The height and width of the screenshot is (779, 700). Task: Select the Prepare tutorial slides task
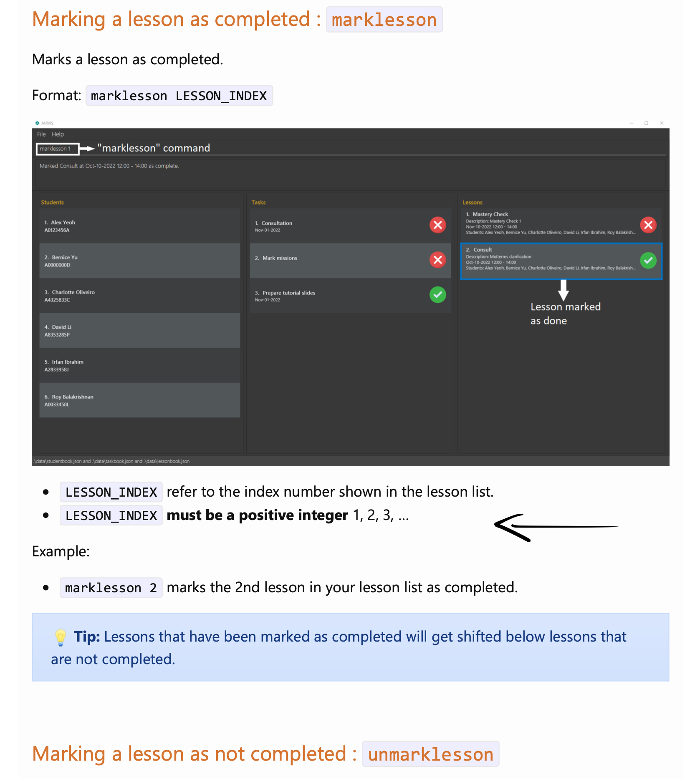(350, 296)
